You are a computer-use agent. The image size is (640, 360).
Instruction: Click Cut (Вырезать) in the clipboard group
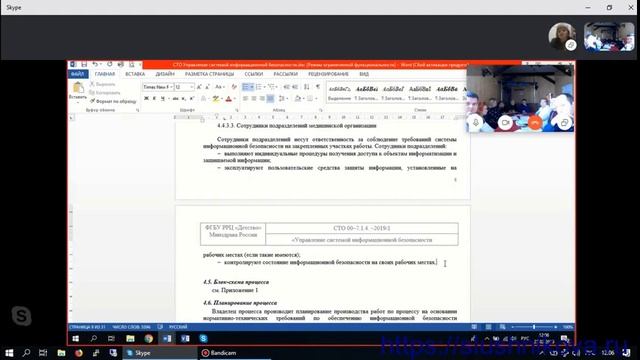(102, 84)
